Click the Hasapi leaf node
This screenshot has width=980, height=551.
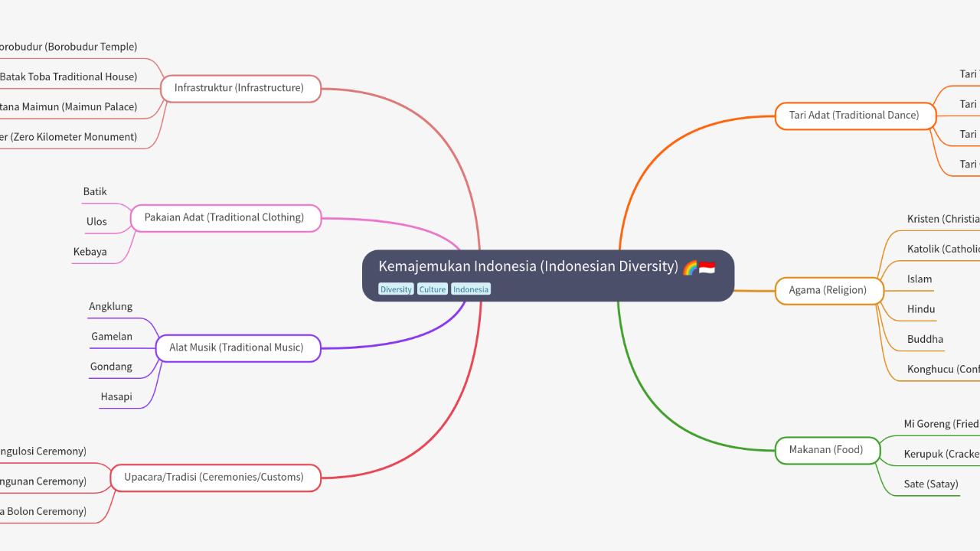116,397
